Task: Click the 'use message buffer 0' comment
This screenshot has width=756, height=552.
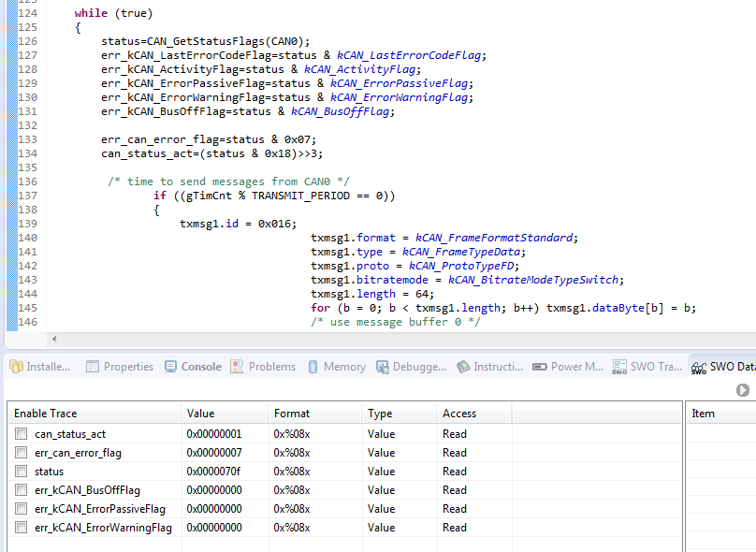Action: pos(396,322)
